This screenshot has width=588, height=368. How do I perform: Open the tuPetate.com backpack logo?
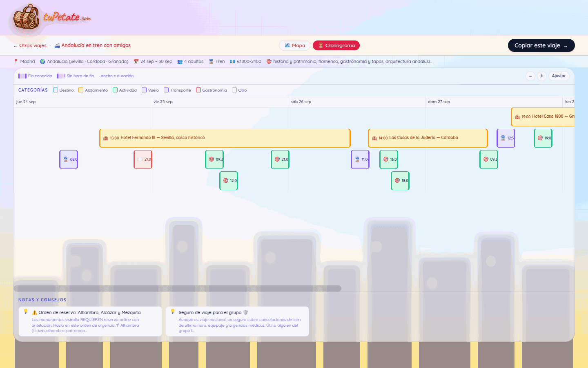tap(27, 17)
